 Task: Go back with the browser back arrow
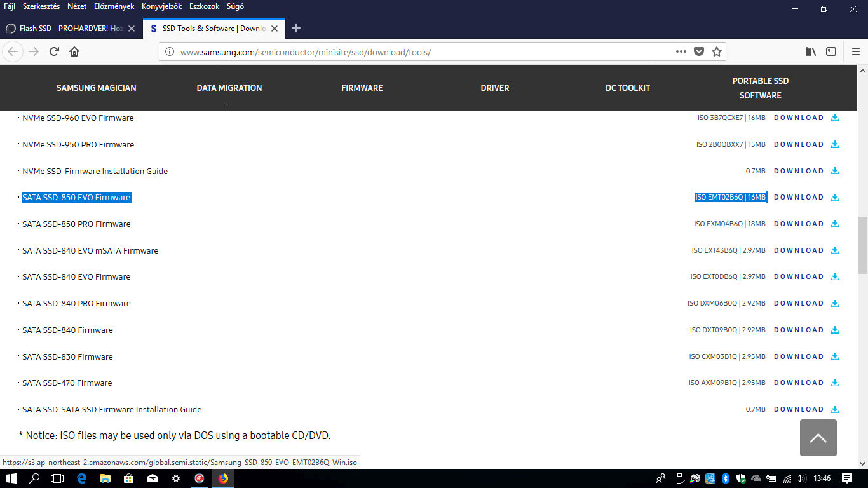pyautogui.click(x=13, y=51)
